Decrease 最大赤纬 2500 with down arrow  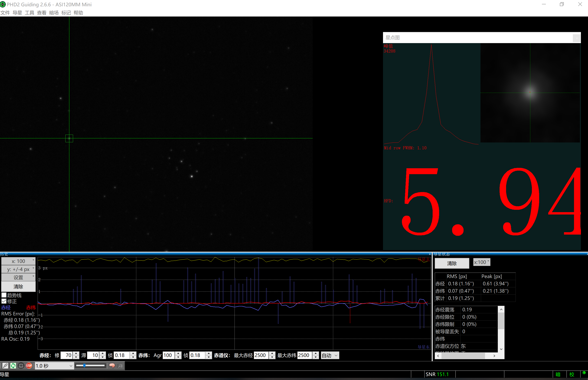316,357
